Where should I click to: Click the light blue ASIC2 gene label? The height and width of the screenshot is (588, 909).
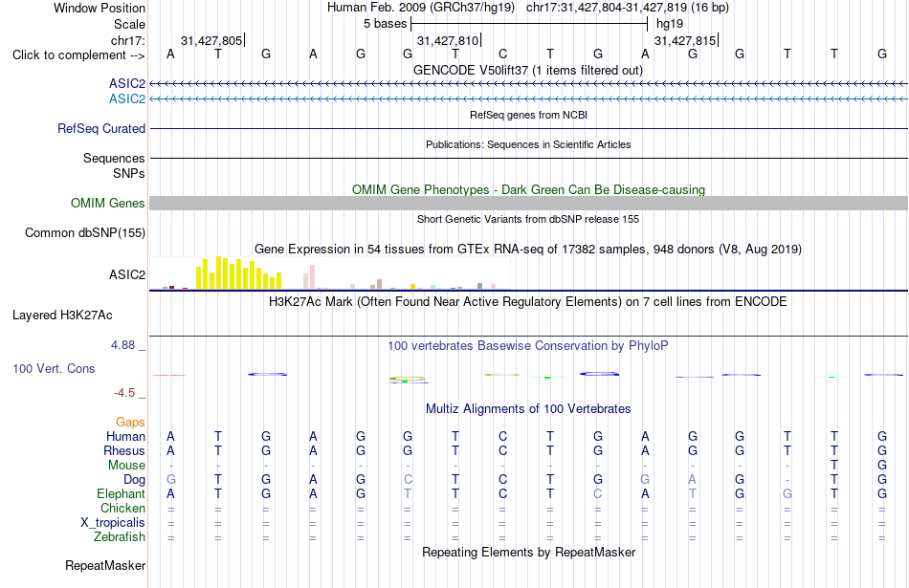pyautogui.click(x=127, y=98)
